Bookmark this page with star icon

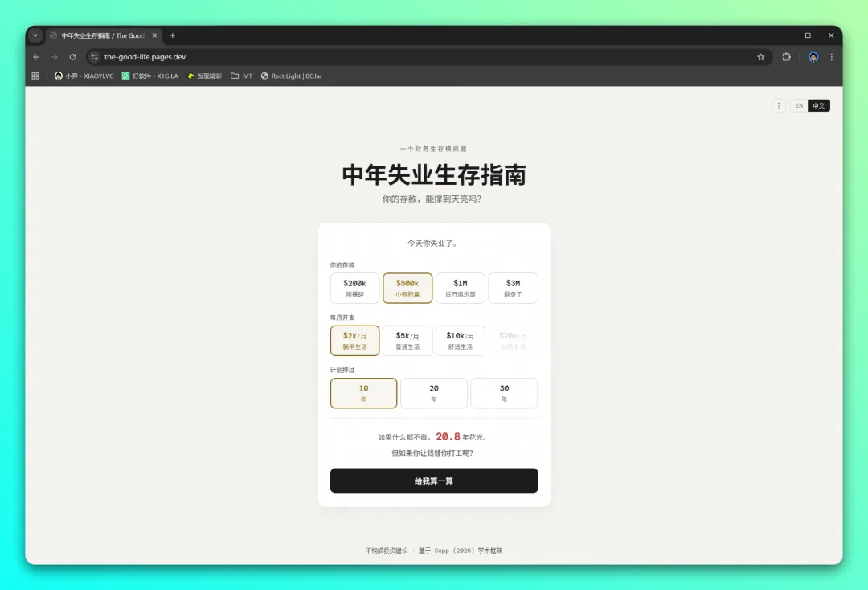pyautogui.click(x=760, y=57)
